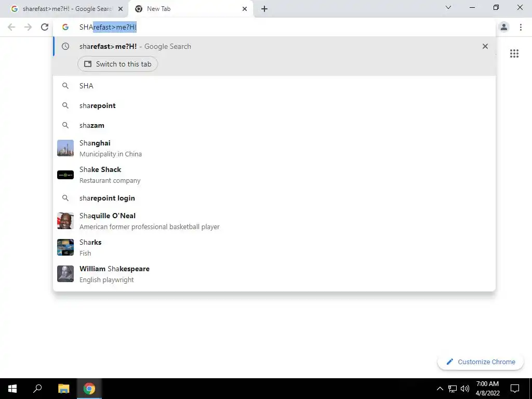This screenshot has width=532, height=399.
Task: Select the shazam suggestion
Action: [274, 125]
